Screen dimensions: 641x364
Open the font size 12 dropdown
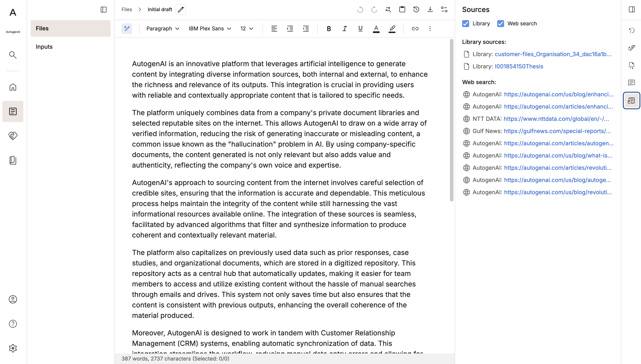tap(247, 28)
